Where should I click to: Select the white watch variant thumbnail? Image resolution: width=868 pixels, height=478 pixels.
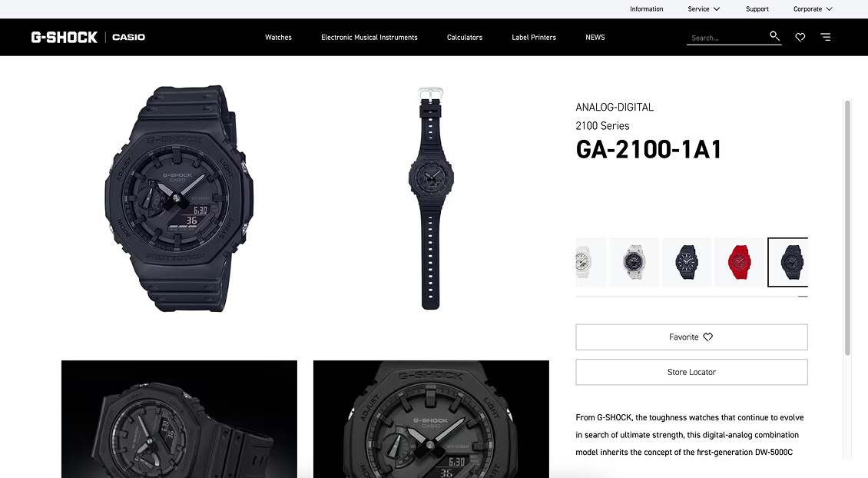click(591, 262)
